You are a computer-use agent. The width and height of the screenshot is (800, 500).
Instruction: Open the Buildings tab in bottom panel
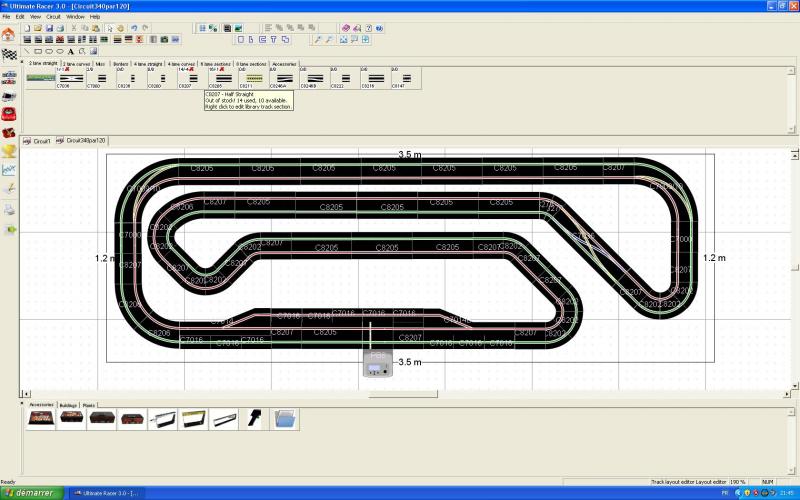pyautogui.click(x=68, y=405)
